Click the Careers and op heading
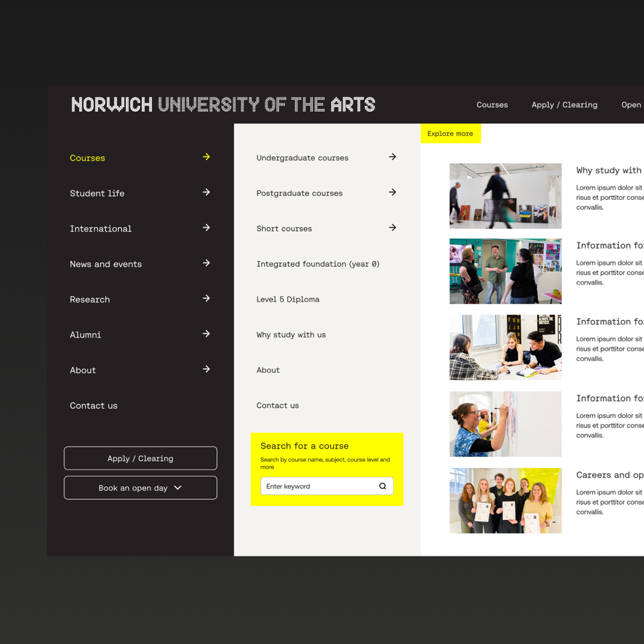Image resolution: width=644 pixels, height=644 pixels. pyautogui.click(x=610, y=475)
